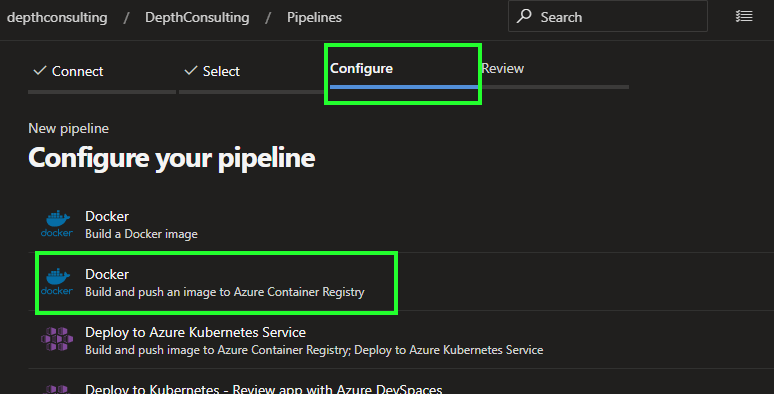Click 'Build and push an image' description
This screenshot has height=394, width=774.
pos(225,292)
